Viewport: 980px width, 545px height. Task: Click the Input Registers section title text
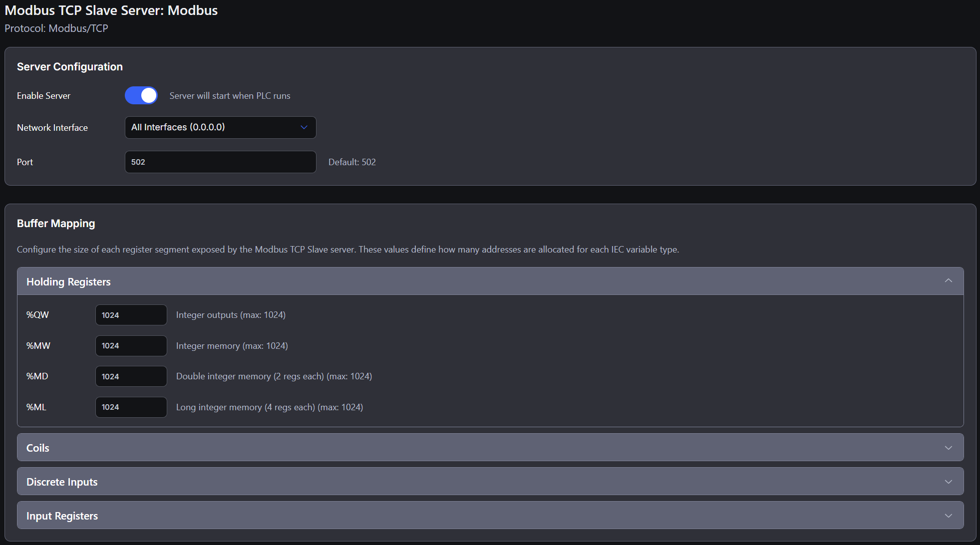(x=62, y=516)
